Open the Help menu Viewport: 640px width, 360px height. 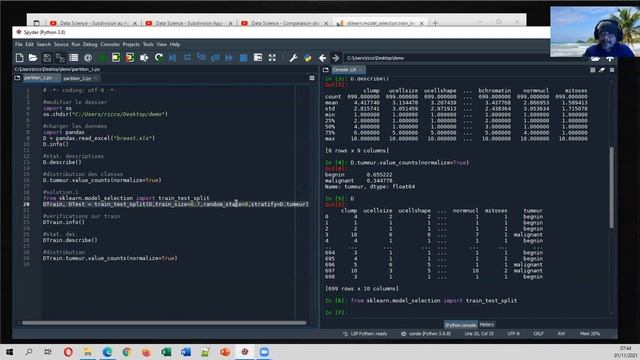click(175, 44)
